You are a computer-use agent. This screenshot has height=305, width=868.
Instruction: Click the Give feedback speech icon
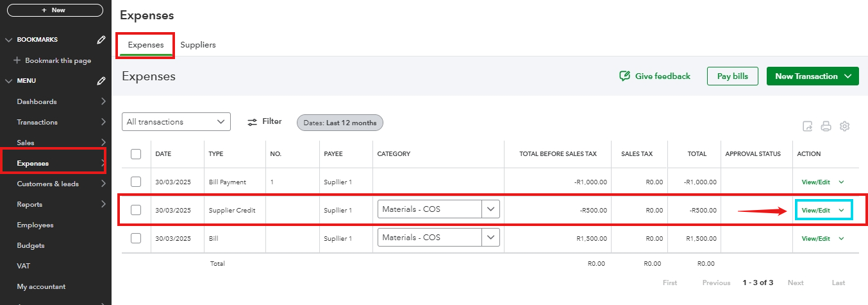click(624, 76)
